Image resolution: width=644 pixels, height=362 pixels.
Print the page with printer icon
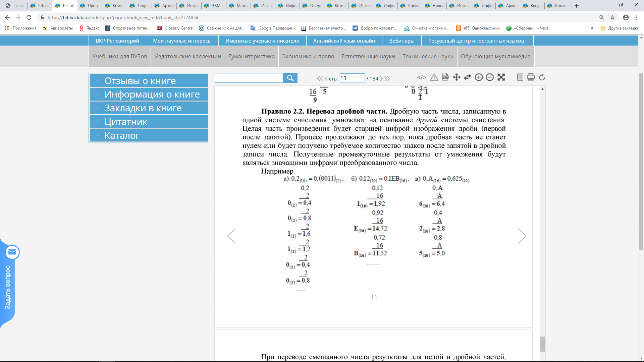tap(531, 77)
